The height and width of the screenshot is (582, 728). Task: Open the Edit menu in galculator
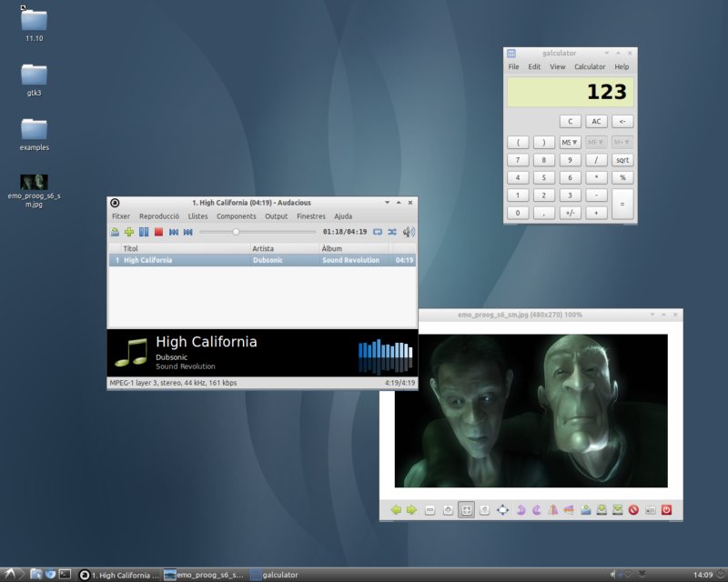pos(534,66)
